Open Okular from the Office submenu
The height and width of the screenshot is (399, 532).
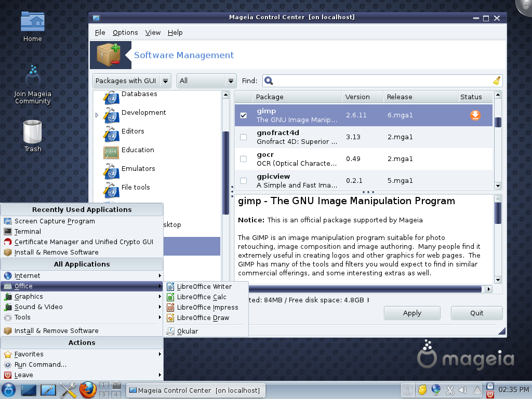coord(206,331)
